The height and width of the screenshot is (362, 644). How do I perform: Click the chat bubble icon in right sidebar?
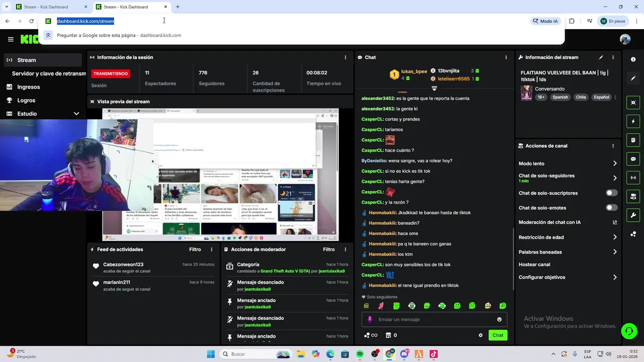click(x=633, y=159)
